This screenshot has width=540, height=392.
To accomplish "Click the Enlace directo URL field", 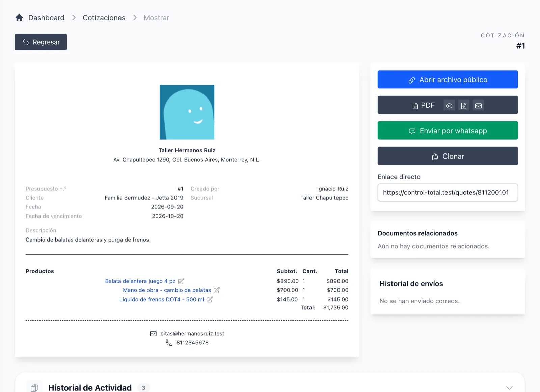I will (x=448, y=192).
